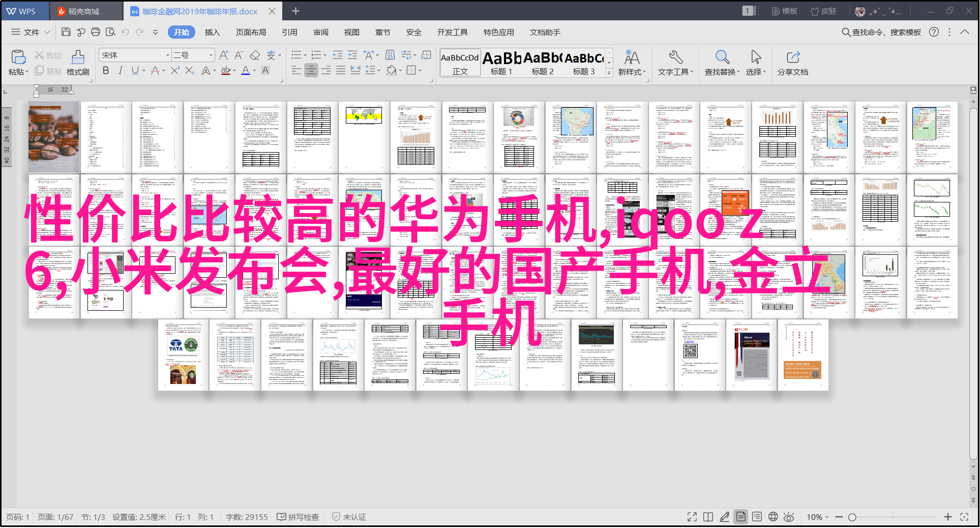Open the 文件 (File) menu

[31, 32]
